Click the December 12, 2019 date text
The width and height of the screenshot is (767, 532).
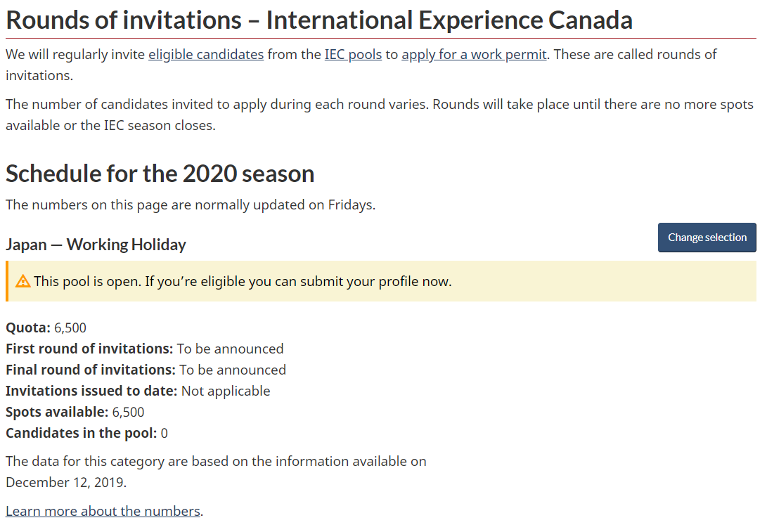click(x=66, y=483)
